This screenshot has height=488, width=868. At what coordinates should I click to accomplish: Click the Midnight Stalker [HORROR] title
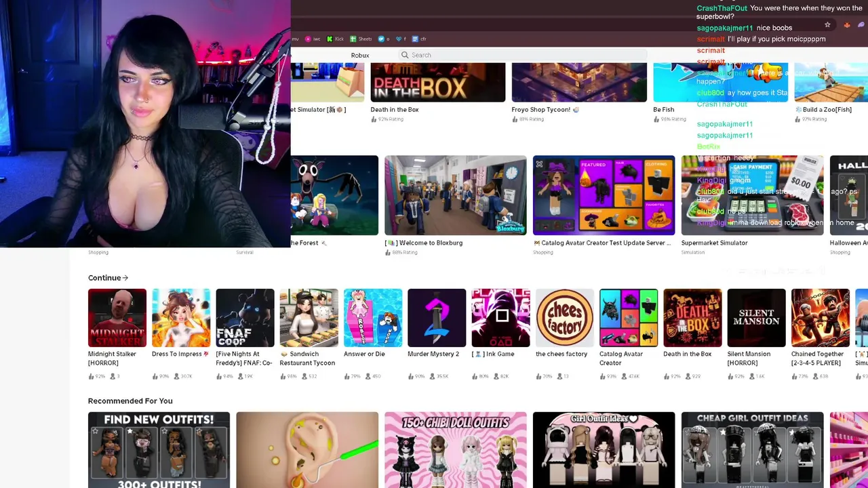pyautogui.click(x=112, y=359)
